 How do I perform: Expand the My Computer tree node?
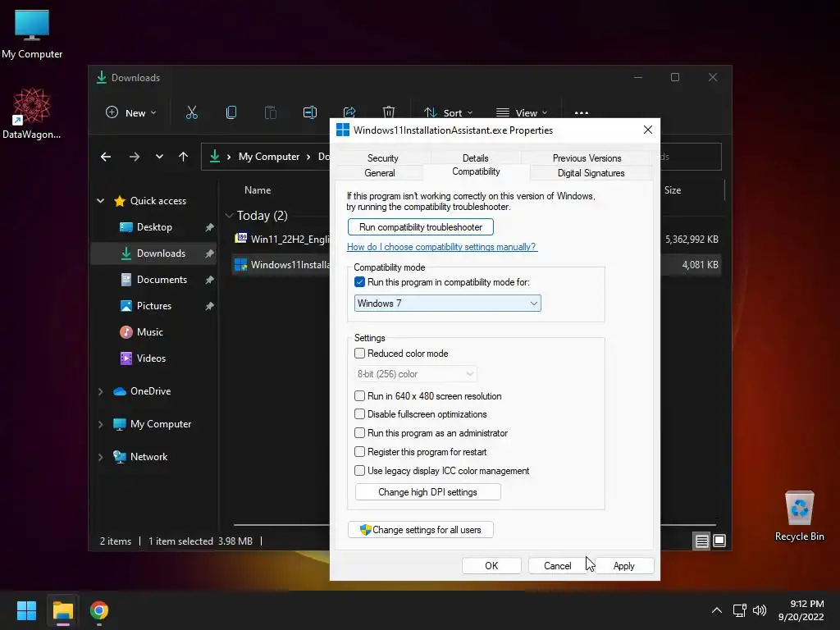click(100, 424)
